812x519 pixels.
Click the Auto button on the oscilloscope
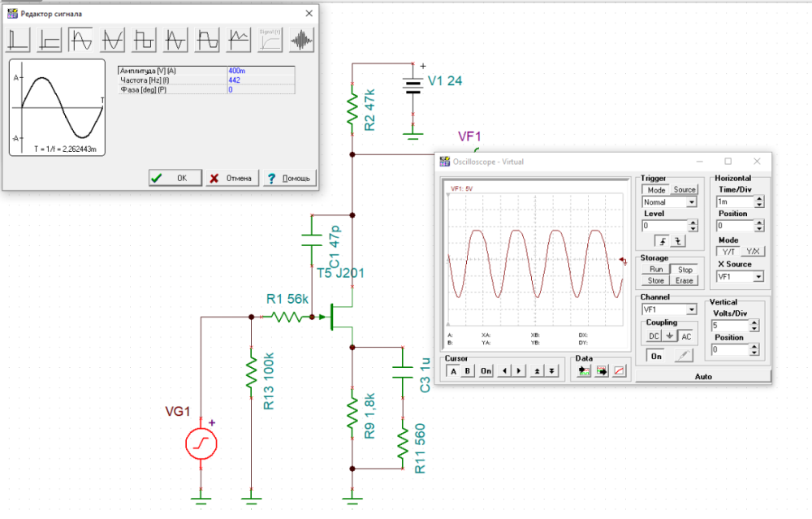pyautogui.click(x=702, y=377)
